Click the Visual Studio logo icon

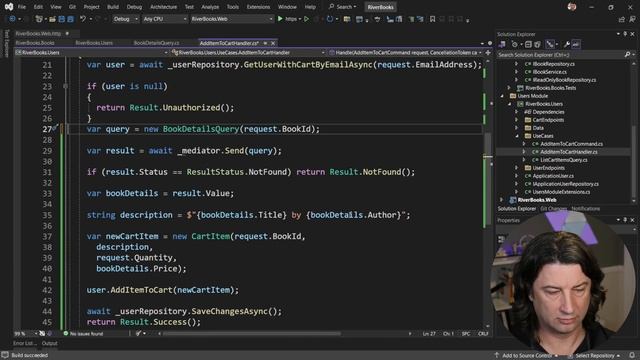[9, 7]
